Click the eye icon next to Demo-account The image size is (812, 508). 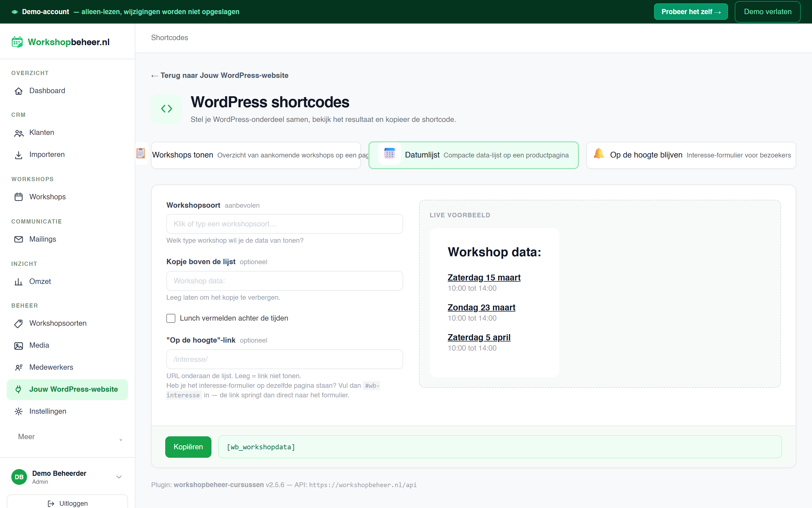pos(14,12)
